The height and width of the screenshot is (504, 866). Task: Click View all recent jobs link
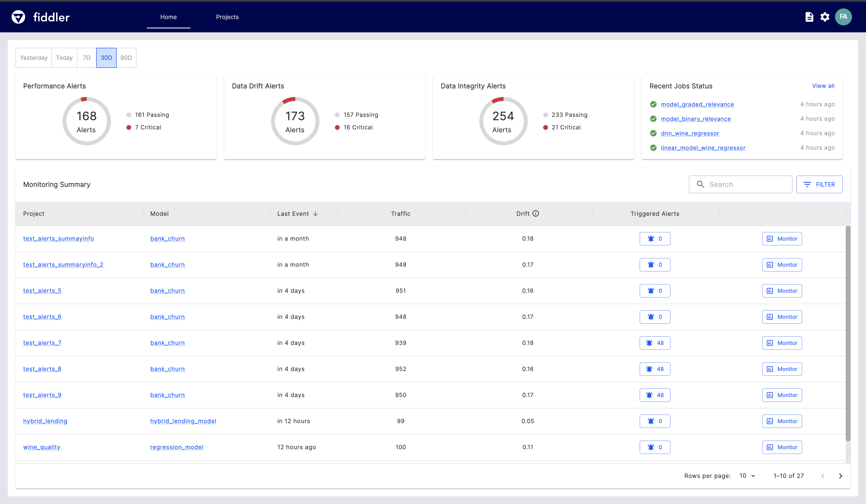point(823,86)
